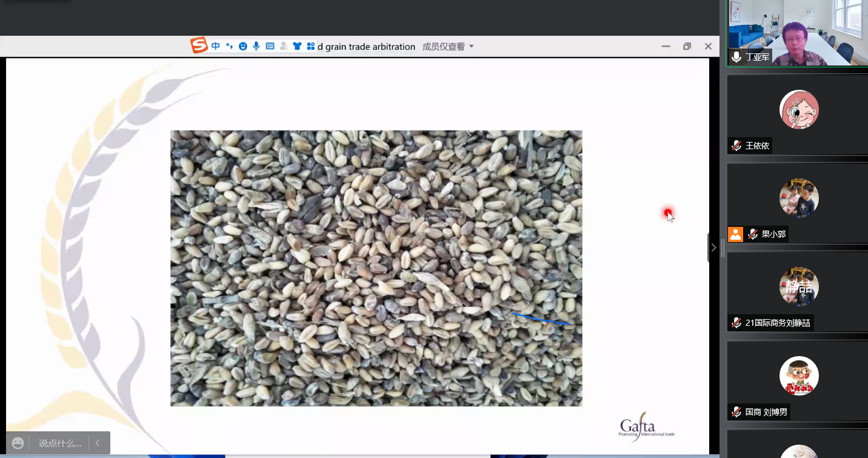The height and width of the screenshot is (458, 868).
Task: Click 果小郭's orange person badge
Action: pyautogui.click(x=735, y=234)
